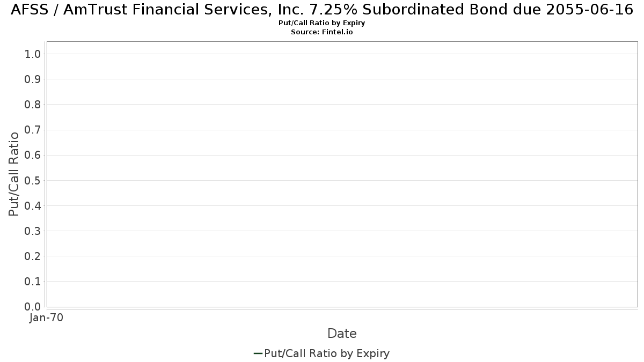Click the 0.6 y-axis tick label
Viewport: 644px width, 362px height.
(x=33, y=155)
